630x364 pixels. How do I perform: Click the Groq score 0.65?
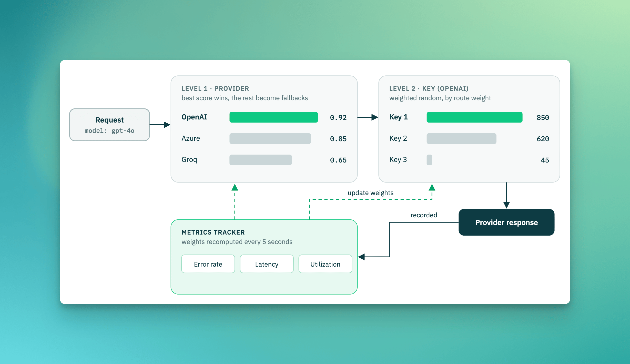tap(338, 160)
